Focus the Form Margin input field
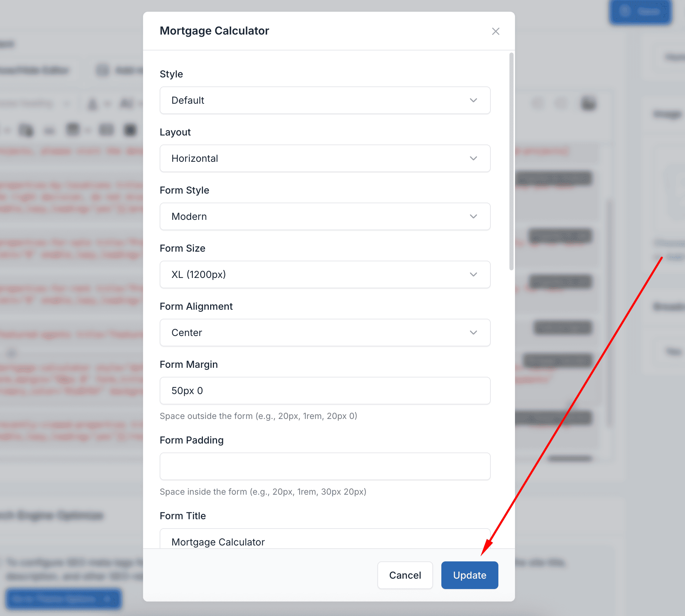Screen dimensions: 685x616 tap(325, 391)
